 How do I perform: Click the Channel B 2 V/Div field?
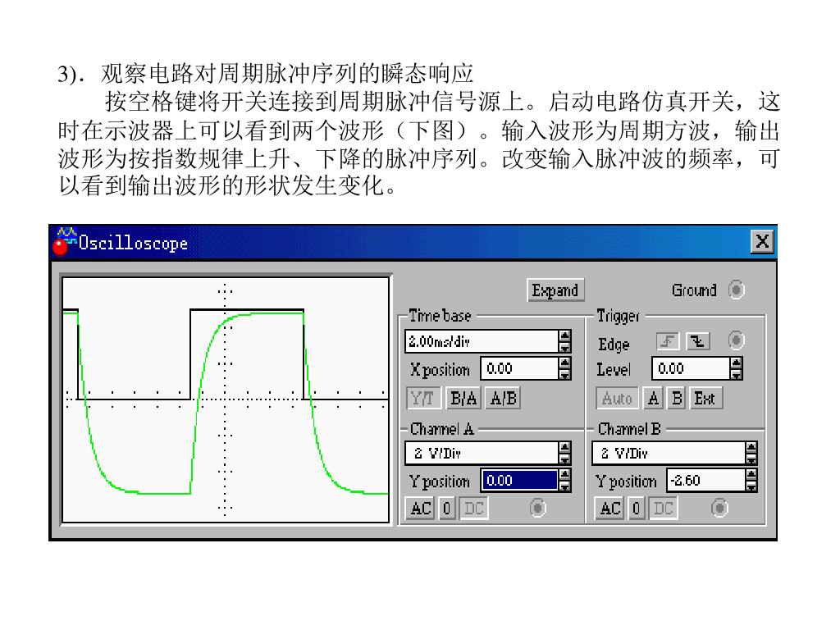(669, 453)
